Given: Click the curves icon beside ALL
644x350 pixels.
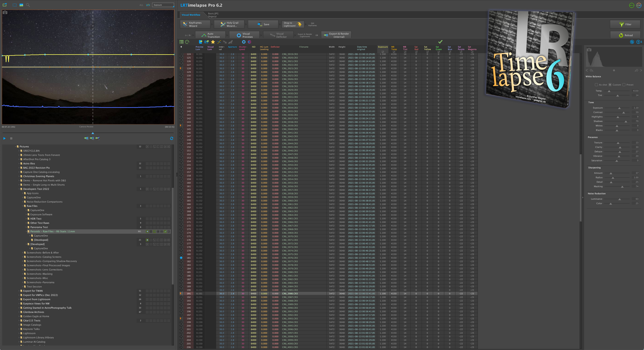Looking at the screenshot, I should click(x=148, y=5).
